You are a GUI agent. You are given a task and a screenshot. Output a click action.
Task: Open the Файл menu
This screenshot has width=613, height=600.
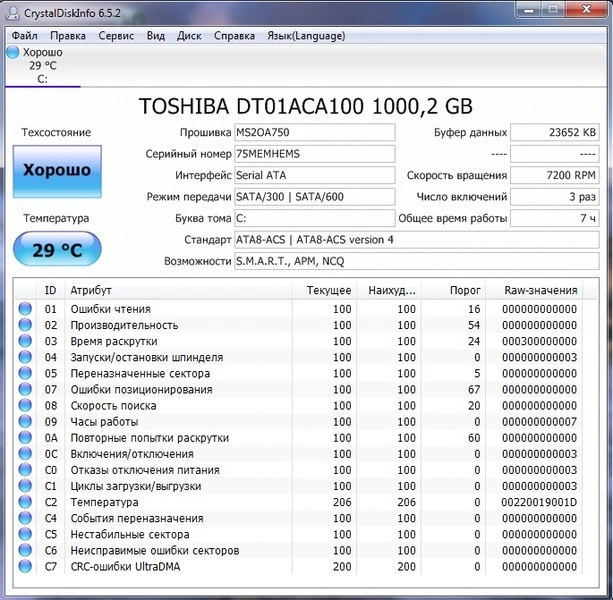tap(25, 36)
